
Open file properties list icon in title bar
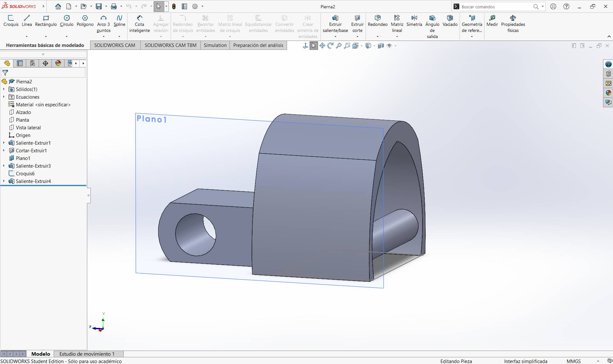(184, 6)
